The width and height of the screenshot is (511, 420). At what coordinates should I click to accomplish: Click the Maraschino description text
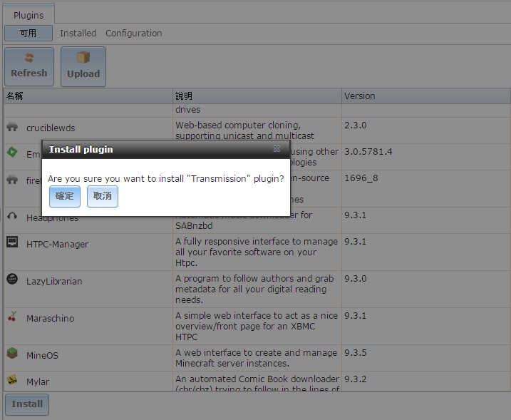pyautogui.click(x=257, y=326)
